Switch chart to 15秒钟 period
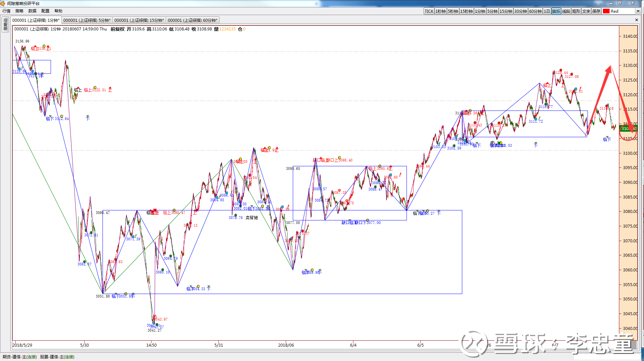Screen dimensions: 644x361 pyautogui.click(x=466, y=11)
